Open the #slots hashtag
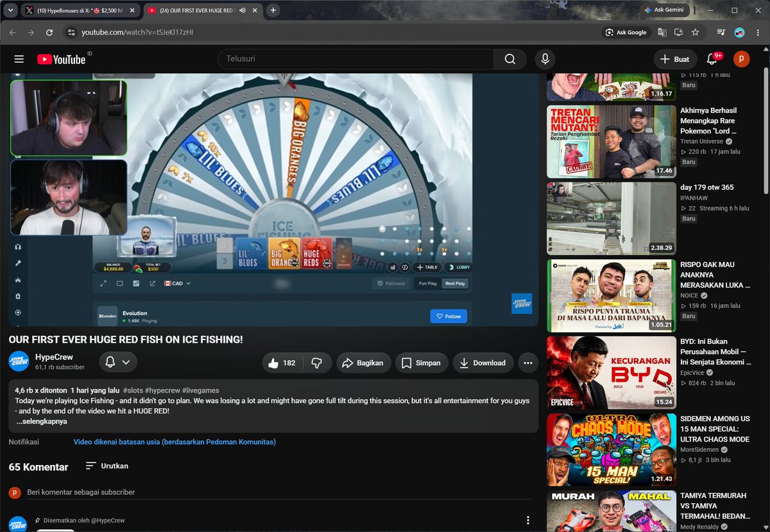The height and width of the screenshot is (532, 770). (133, 390)
